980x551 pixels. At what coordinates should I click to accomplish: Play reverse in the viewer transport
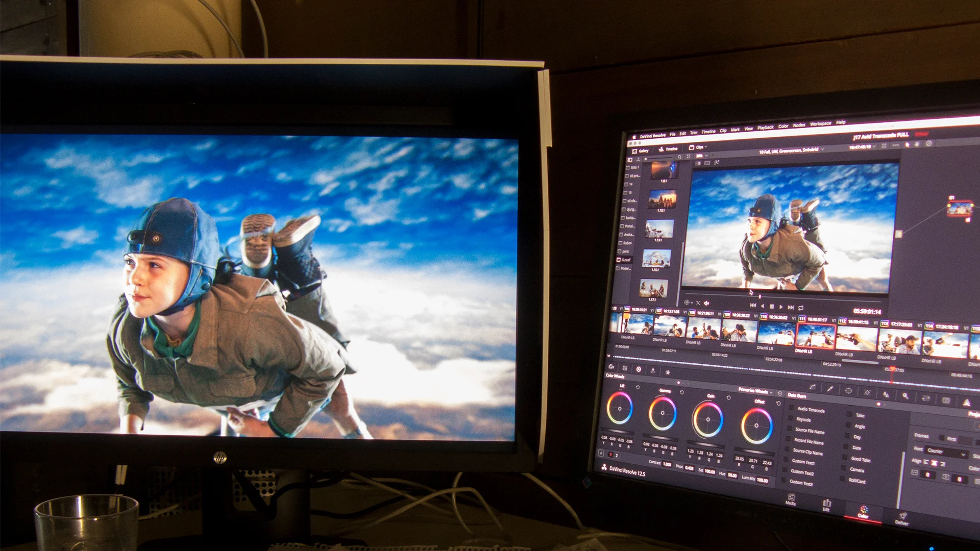763,306
